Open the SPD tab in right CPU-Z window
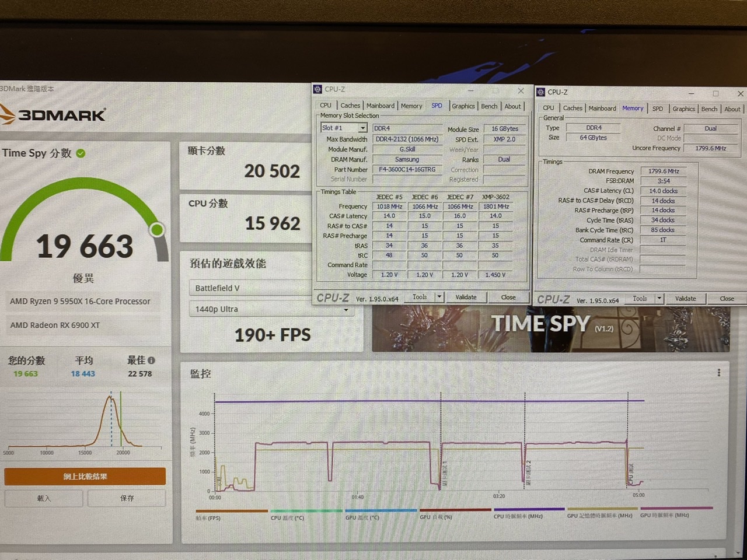Image resolution: width=747 pixels, height=560 pixels. pyautogui.click(x=658, y=108)
